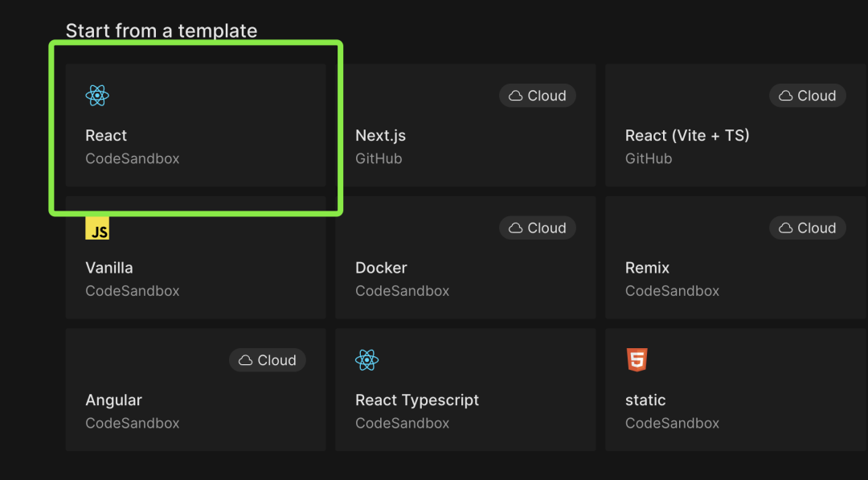Start from the Vanilla template
The width and height of the screenshot is (868, 480).
(x=195, y=257)
